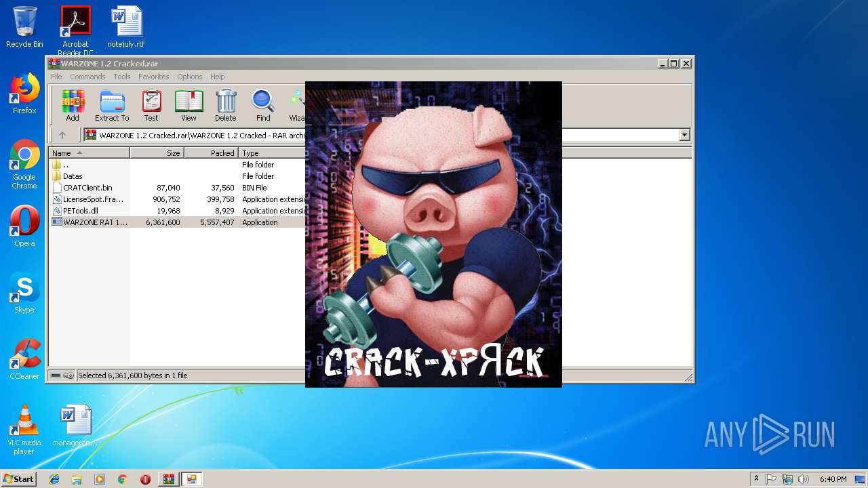Click the WinRAR title bar icon

click(x=54, y=63)
